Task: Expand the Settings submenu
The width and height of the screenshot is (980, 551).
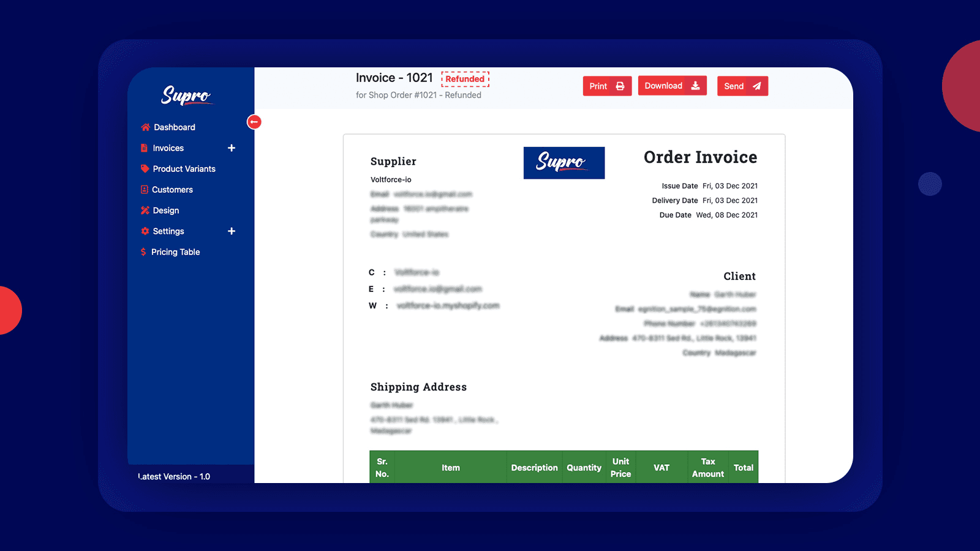Action: pyautogui.click(x=232, y=231)
